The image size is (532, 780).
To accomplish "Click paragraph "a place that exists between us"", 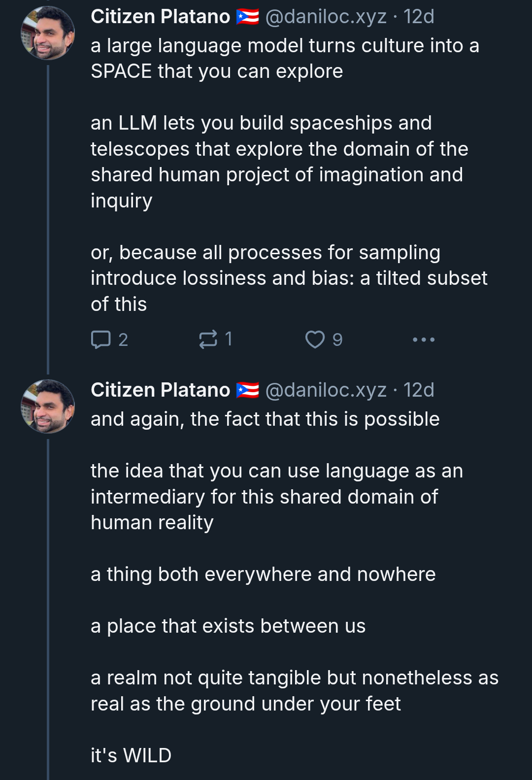I will 228,626.
